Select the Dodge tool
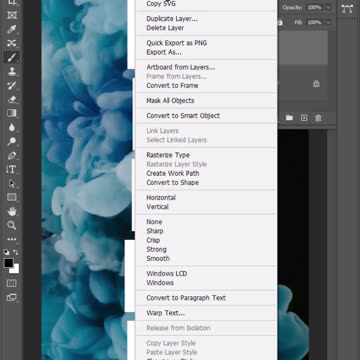The image size is (360, 360). click(x=12, y=141)
